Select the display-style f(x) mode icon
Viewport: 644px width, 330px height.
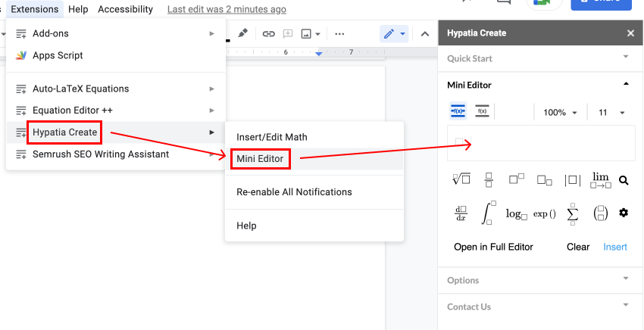click(x=458, y=111)
